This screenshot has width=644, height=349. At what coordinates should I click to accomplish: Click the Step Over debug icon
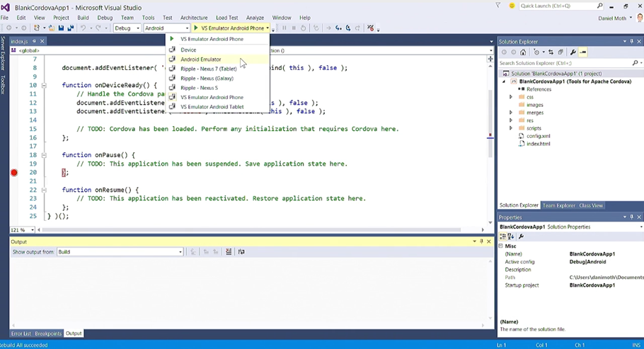tap(348, 28)
